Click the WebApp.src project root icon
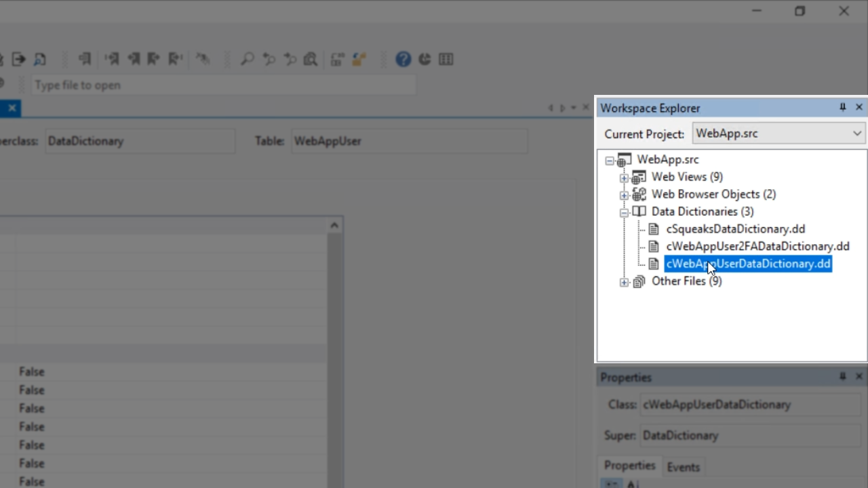The image size is (868, 488). click(623, 161)
